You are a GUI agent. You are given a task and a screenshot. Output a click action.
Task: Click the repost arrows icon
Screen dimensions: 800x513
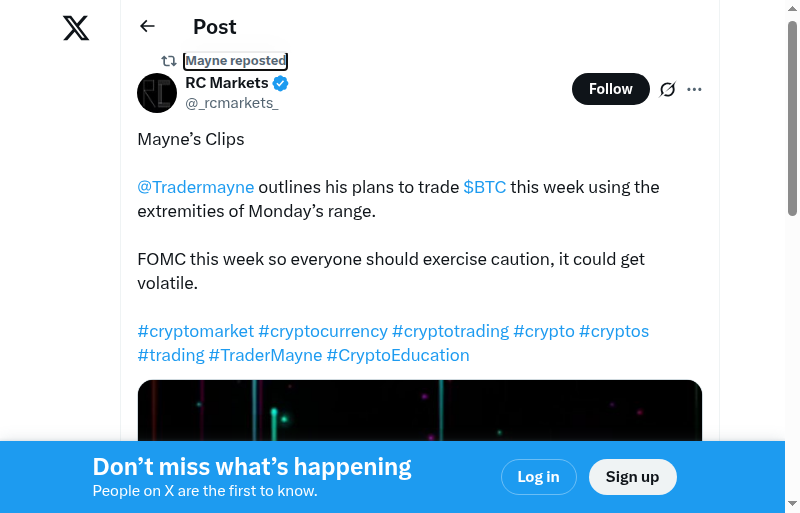click(169, 61)
